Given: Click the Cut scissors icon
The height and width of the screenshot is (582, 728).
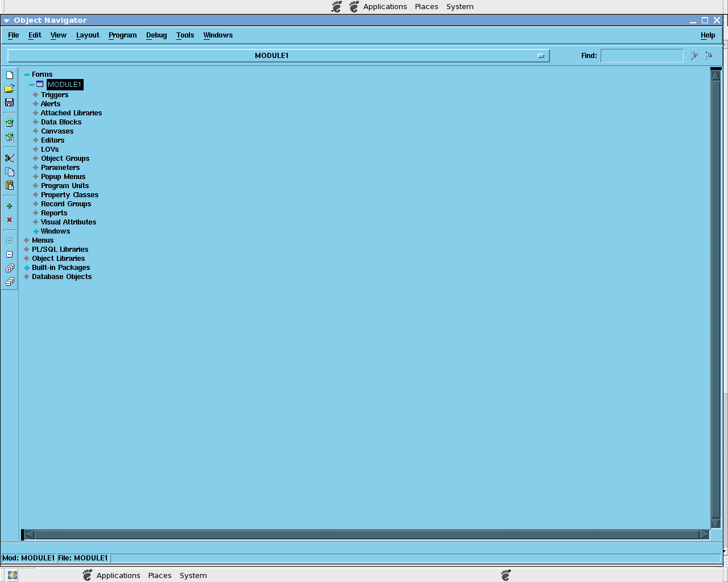Looking at the screenshot, I should tap(9, 158).
